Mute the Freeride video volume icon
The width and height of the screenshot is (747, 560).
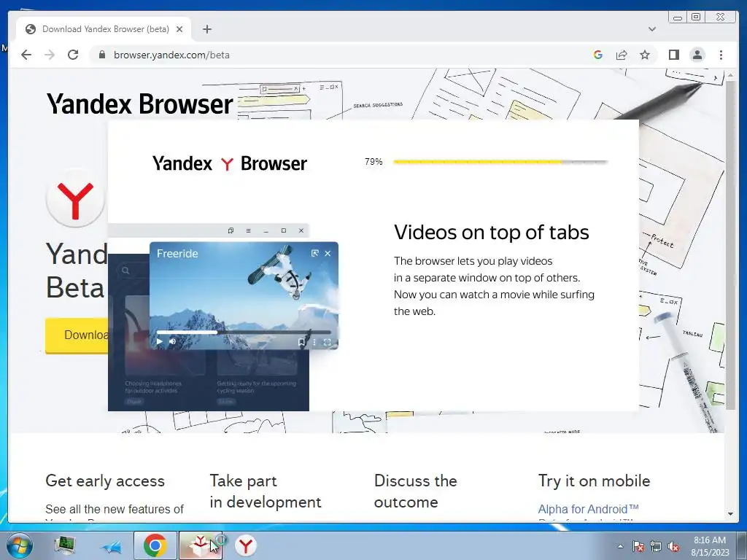(172, 341)
